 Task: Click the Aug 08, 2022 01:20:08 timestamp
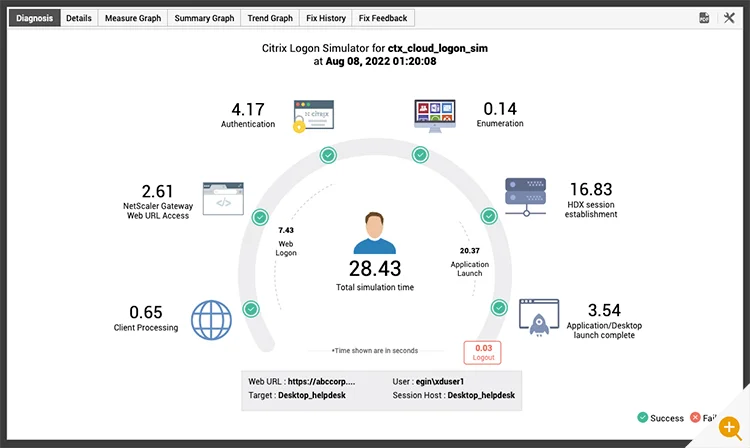[381, 61]
